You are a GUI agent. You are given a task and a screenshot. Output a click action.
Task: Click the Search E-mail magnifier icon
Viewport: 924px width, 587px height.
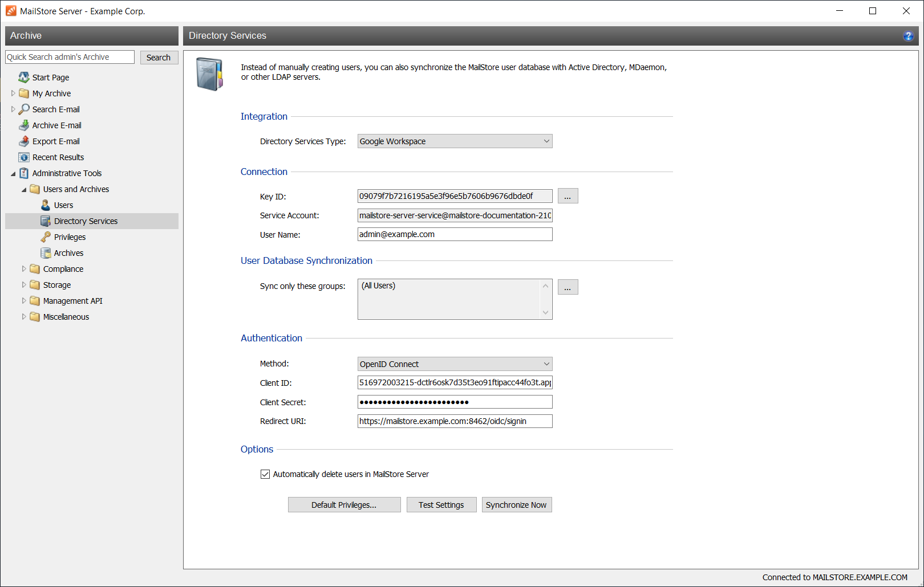click(x=24, y=109)
